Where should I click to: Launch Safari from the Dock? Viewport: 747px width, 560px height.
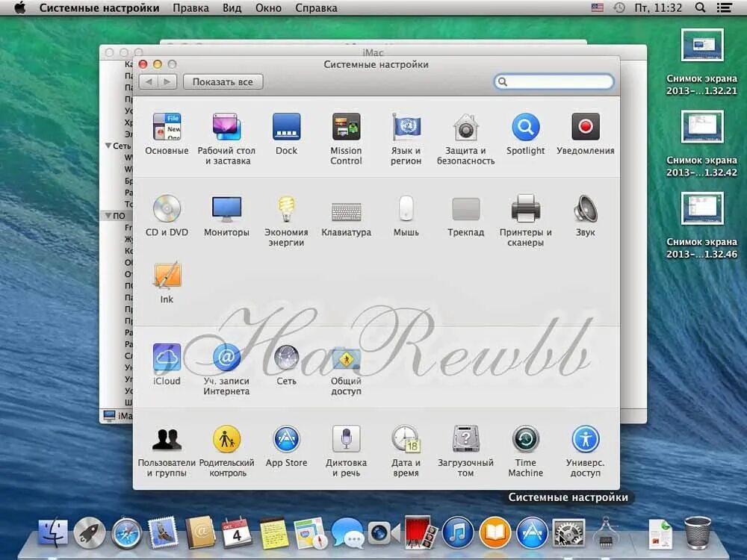tap(126, 532)
